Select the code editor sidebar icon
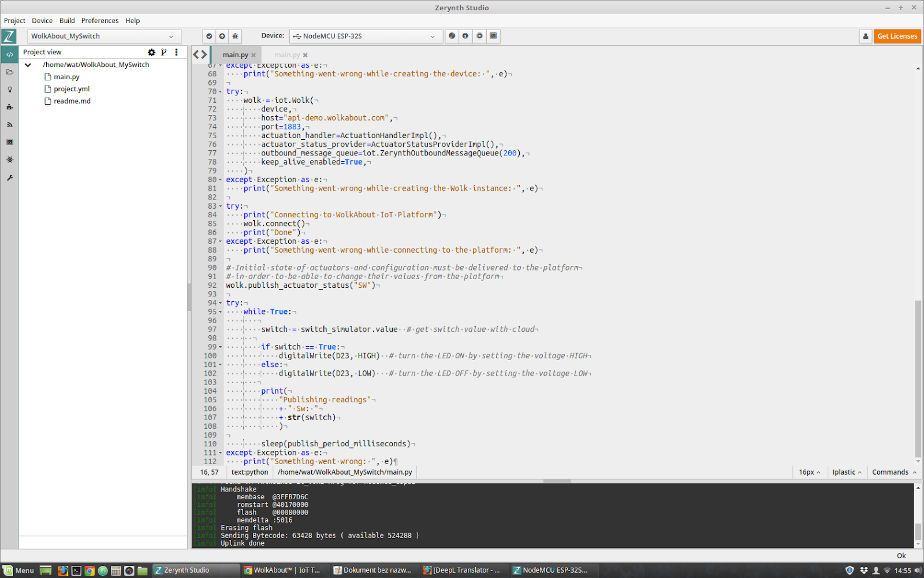This screenshot has width=924, height=578. point(10,54)
